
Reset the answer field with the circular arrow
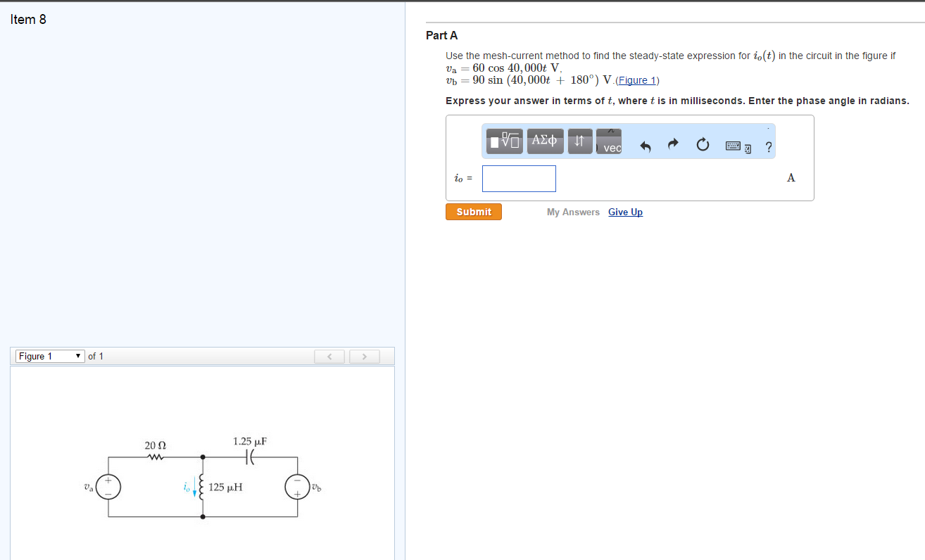[703, 146]
